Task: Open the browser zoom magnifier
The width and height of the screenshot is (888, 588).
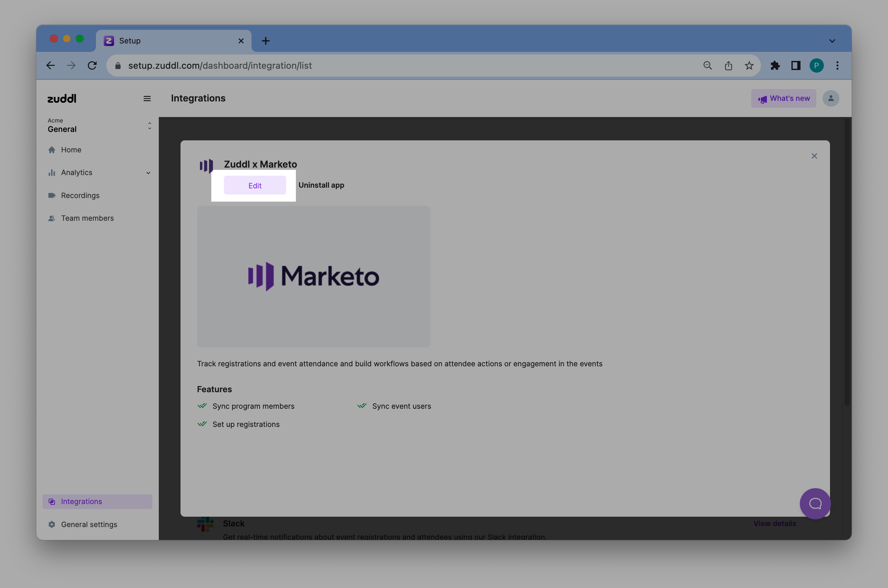Action: click(707, 65)
